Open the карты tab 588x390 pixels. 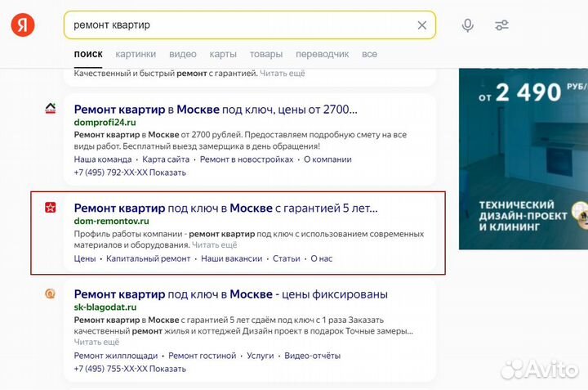click(223, 54)
